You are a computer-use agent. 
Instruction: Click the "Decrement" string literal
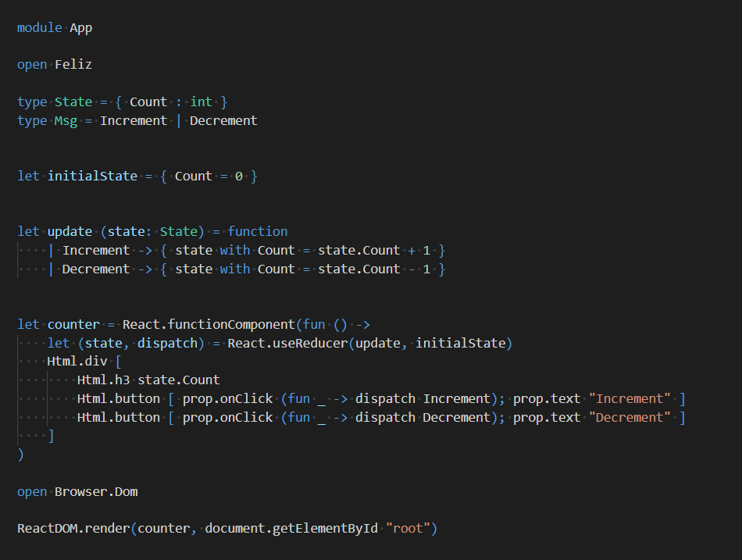click(x=630, y=418)
